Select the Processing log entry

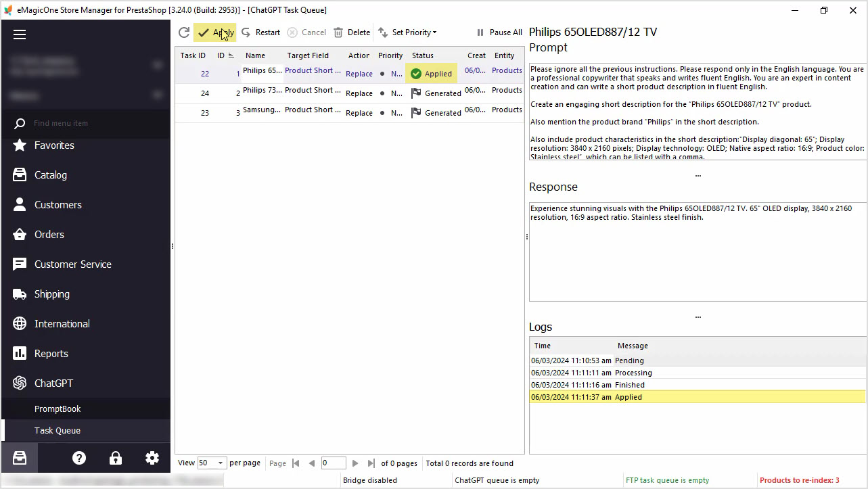coord(698,373)
